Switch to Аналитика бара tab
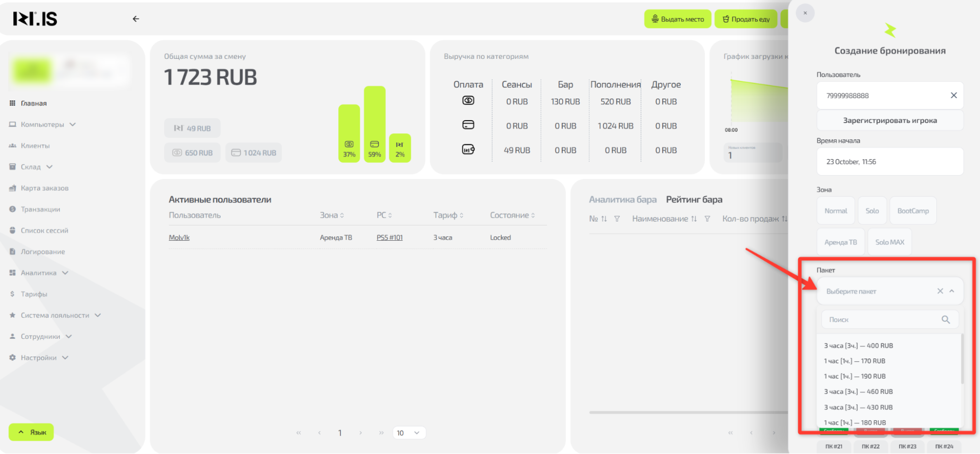The height and width of the screenshot is (454, 980). tap(622, 200)
